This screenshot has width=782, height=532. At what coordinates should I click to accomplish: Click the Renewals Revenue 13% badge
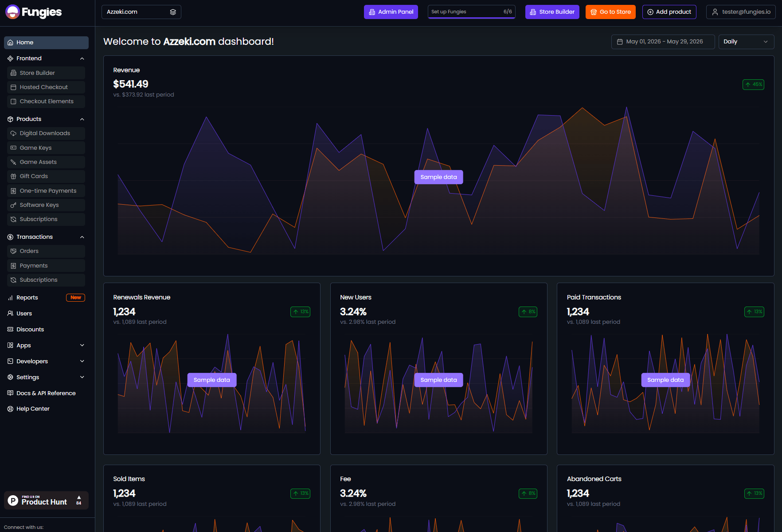coord(301,312)
